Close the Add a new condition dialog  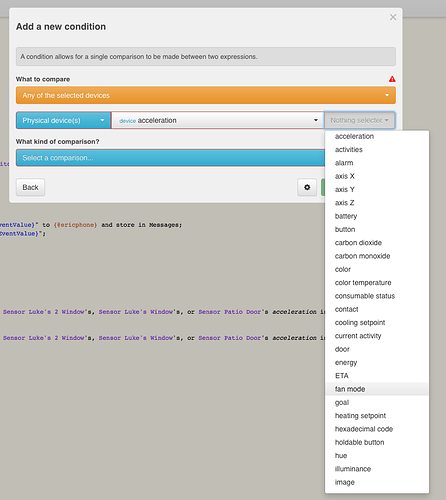pos(393,17)
